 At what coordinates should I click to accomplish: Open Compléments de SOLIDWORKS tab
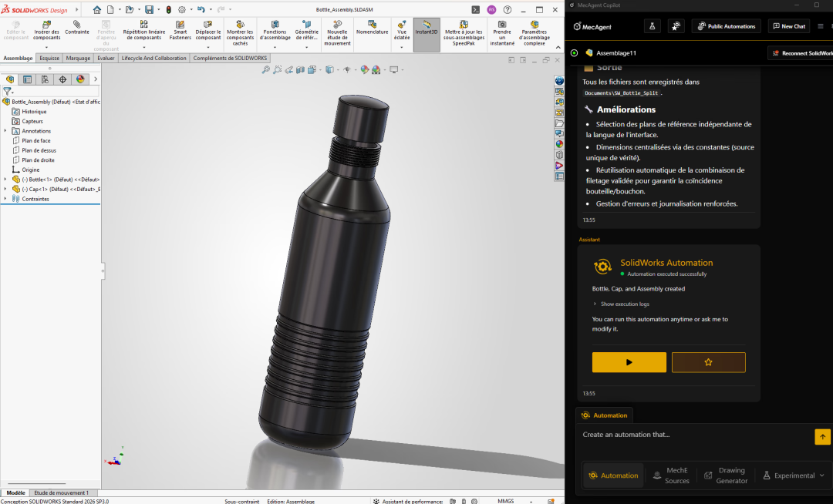click(230, 58)
